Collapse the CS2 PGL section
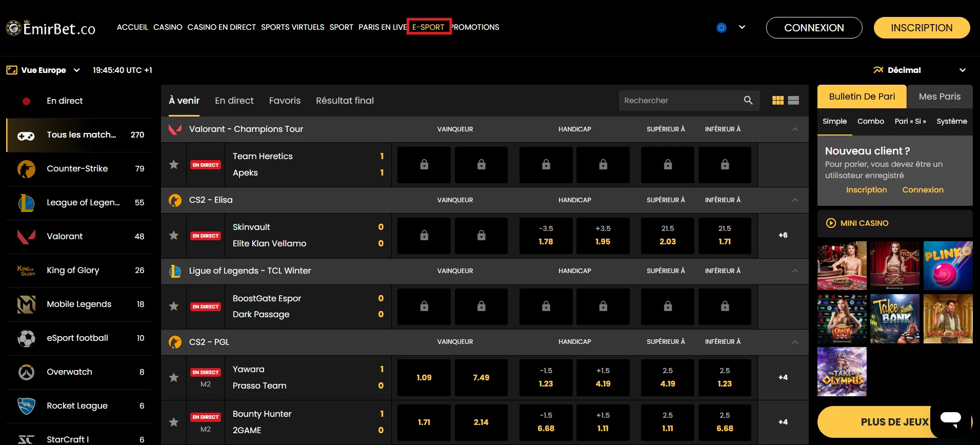Screen dimensions: 980x445 coord(795,342)
